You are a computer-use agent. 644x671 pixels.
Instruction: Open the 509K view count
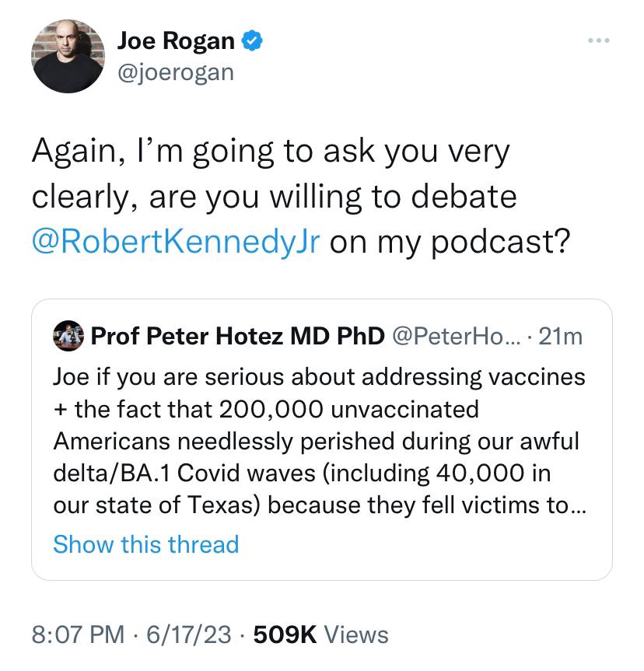pos(285,634)
